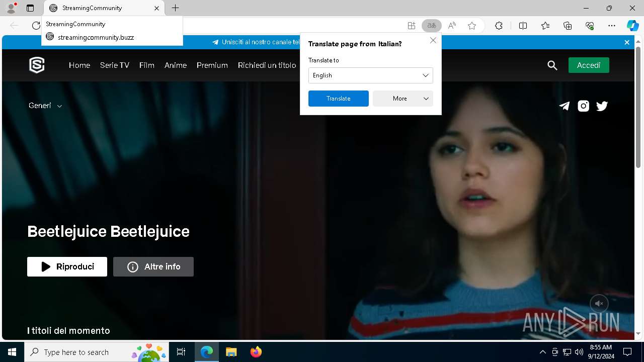This screenshot has height=362, width=644.
Task: Open the Premium section
Action: coord(212,65)
